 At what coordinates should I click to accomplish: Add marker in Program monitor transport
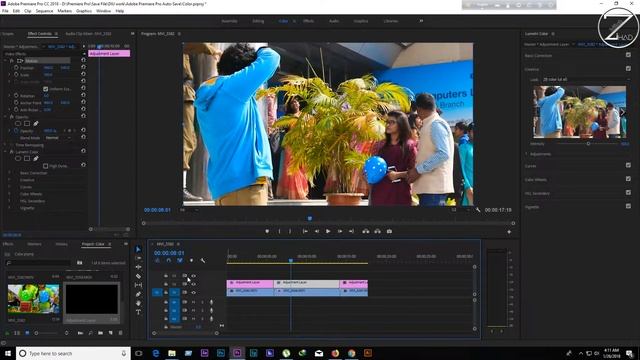[x=267, y=231]
